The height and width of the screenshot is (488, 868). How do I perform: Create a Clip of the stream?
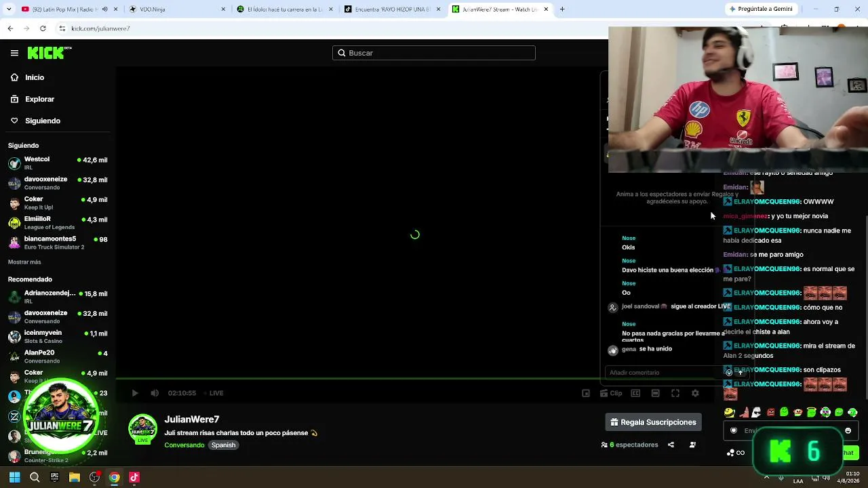coord(612,393)
